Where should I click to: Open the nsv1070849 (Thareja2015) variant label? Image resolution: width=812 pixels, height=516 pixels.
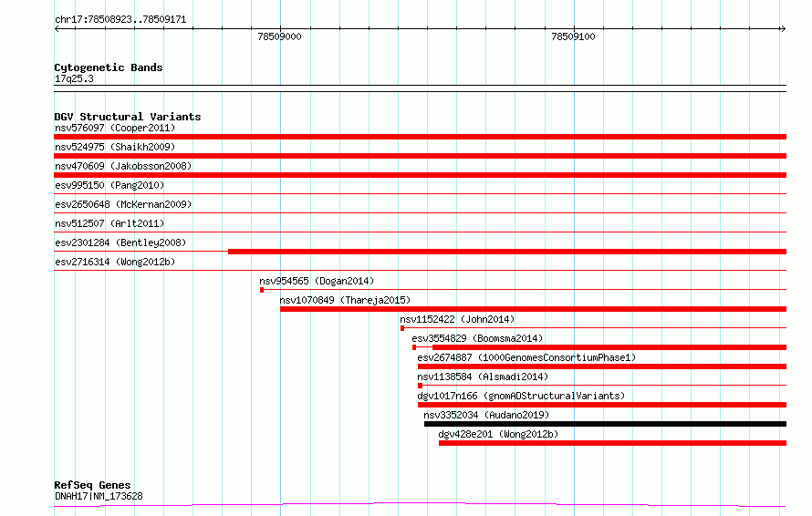point(345,300)
